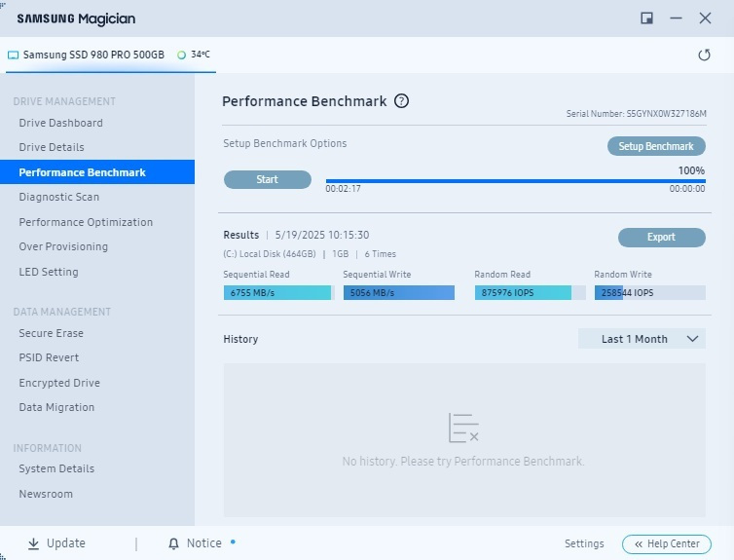Click the results date 5/19/2025 10:15:30
Image resolution: width=734 pixels, height=560 pixels.
(322, 235)
